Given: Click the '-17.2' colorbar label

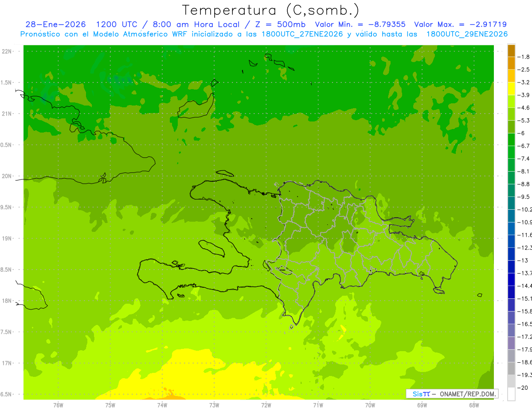Looking at the screenshot, I should point(525,337).
